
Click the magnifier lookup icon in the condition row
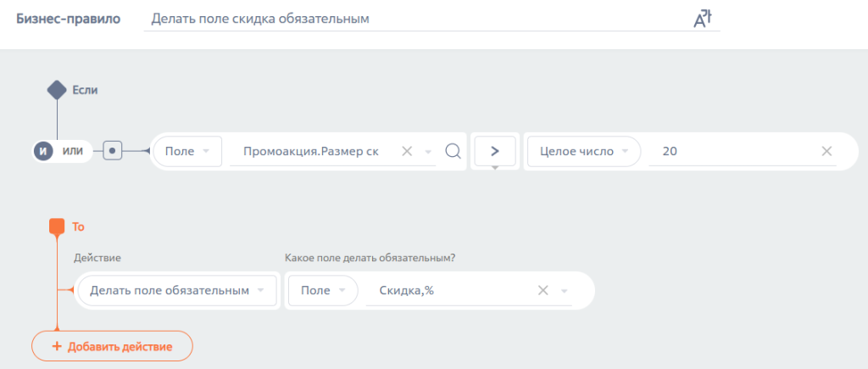[x=453, y=151]
